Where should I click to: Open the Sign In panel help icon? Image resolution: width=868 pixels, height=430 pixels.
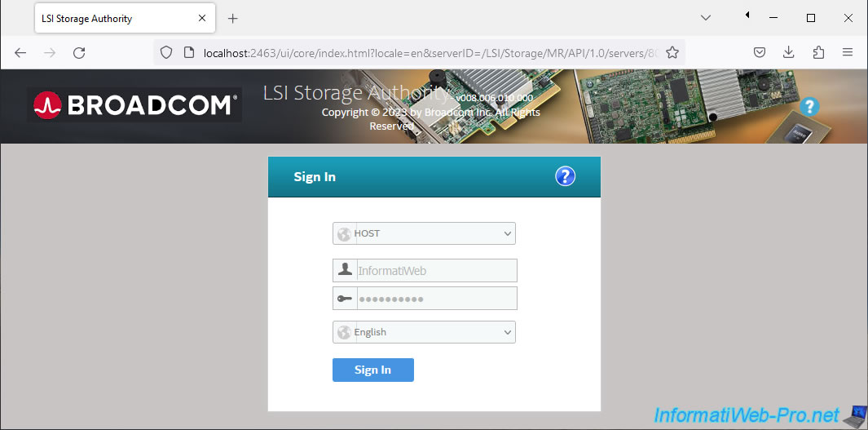pos(565,177)
